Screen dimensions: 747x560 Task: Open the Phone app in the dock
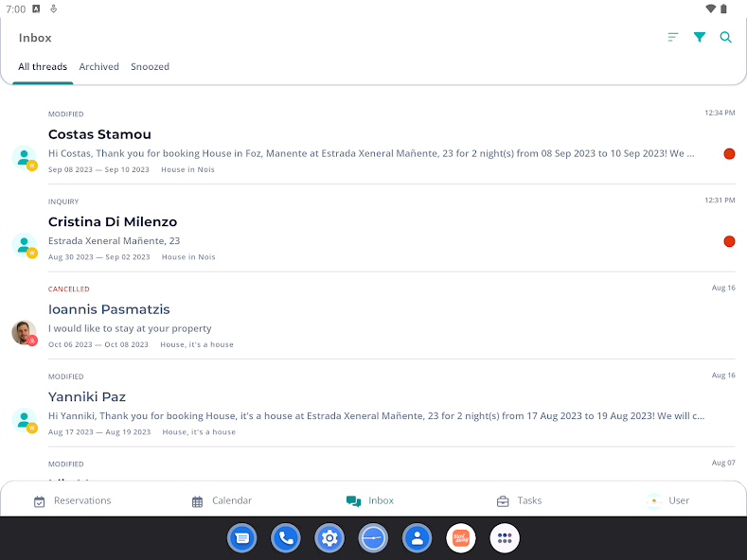click(x=286, y=538)
